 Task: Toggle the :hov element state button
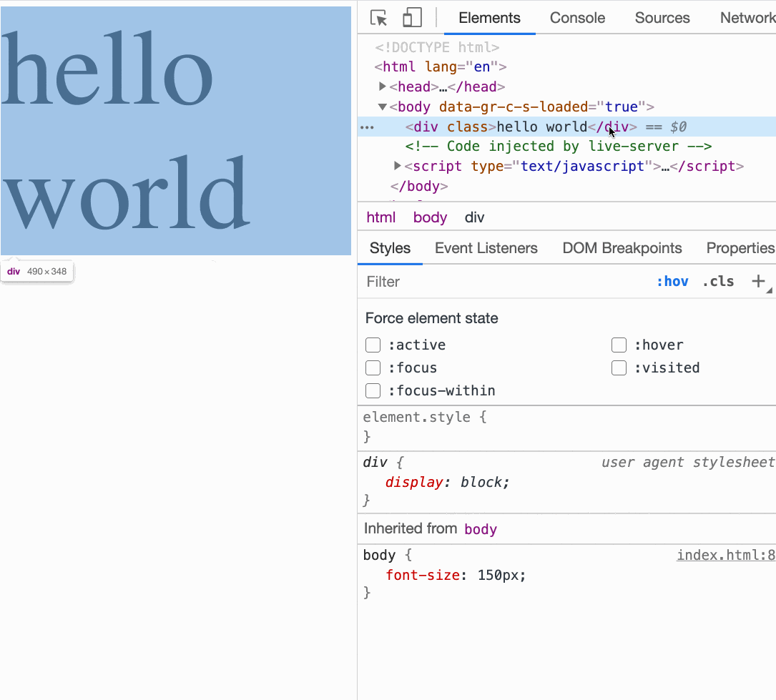tap(672, 282)
